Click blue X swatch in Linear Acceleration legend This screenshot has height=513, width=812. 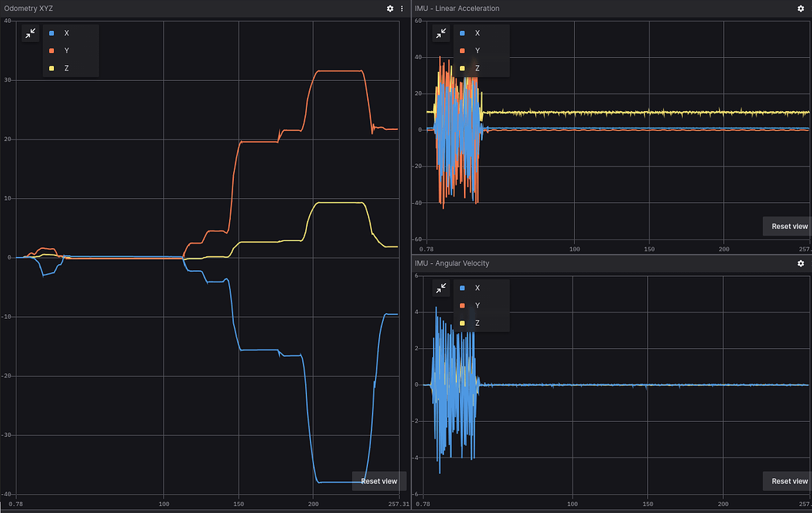pos(463,33)
